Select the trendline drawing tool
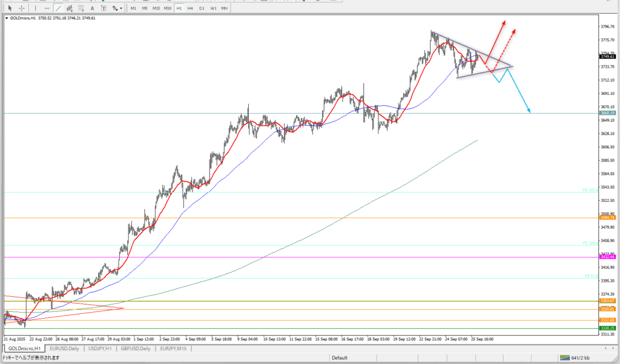This screenshot has width=620, height=364. tap(57, 8)
